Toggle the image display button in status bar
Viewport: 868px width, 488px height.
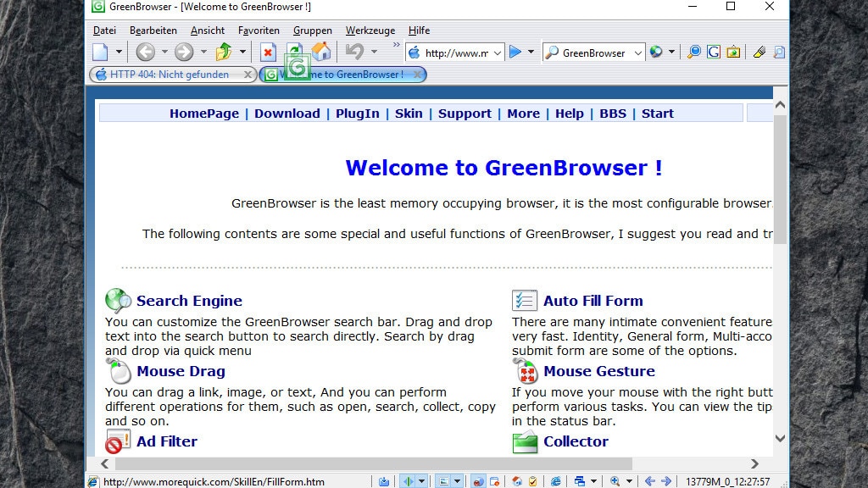pyautogui.click(x=442, y=481)
